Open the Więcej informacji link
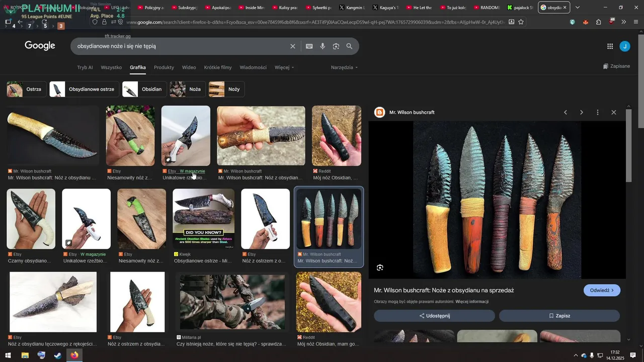The image size is (644, 362). [472, 302]
